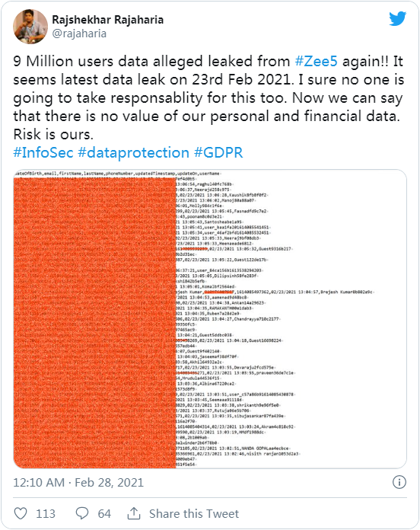Select the #GDPR hashtag
This screenshot has height=530, width=420.
pyautogui.click(x=218, y=152)
